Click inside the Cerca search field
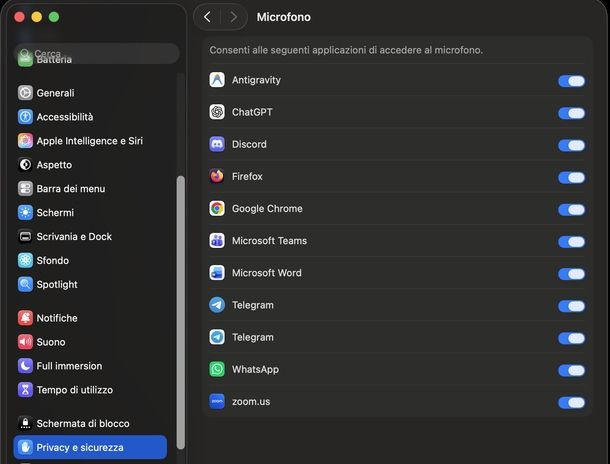 coord(97,53)
